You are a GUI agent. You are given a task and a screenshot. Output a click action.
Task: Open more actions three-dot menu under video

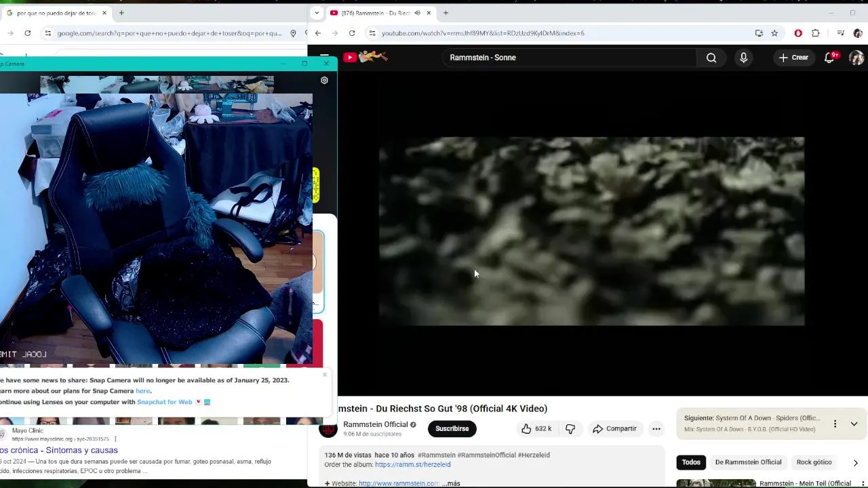point(656,428)
